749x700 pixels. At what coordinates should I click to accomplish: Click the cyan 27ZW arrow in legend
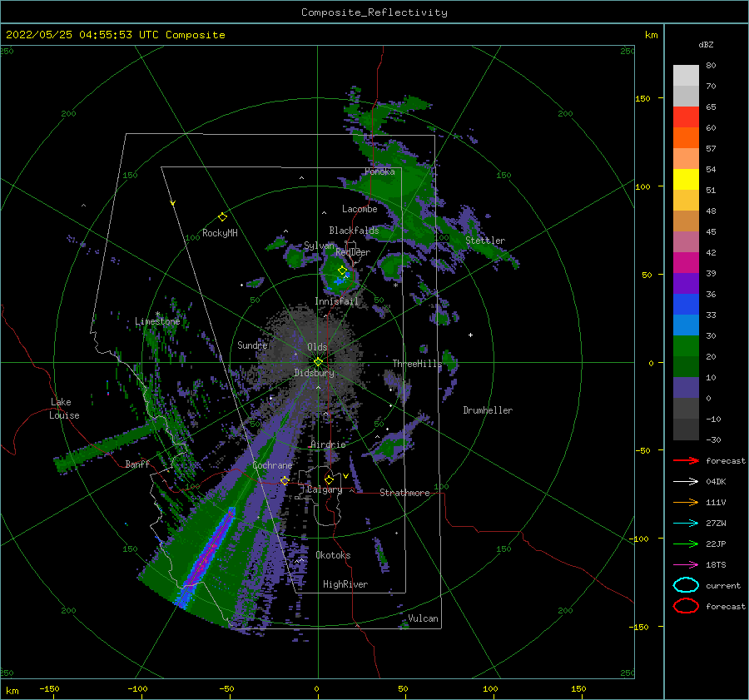click(686, 524)
